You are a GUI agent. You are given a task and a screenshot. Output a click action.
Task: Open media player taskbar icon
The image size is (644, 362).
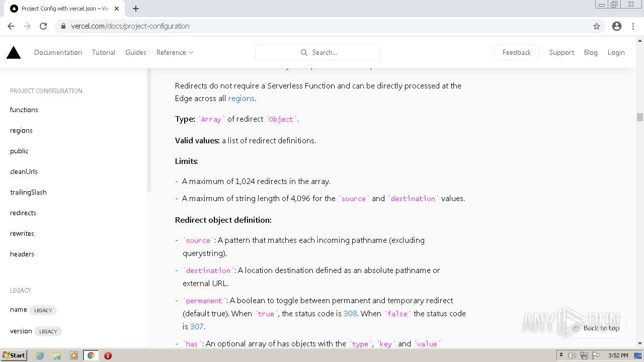point(74,355)
